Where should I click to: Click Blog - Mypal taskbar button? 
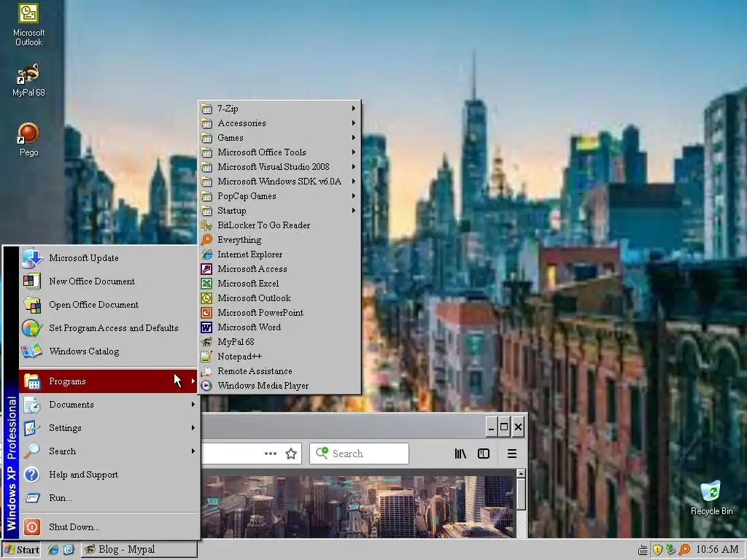(x=139, y=550)
